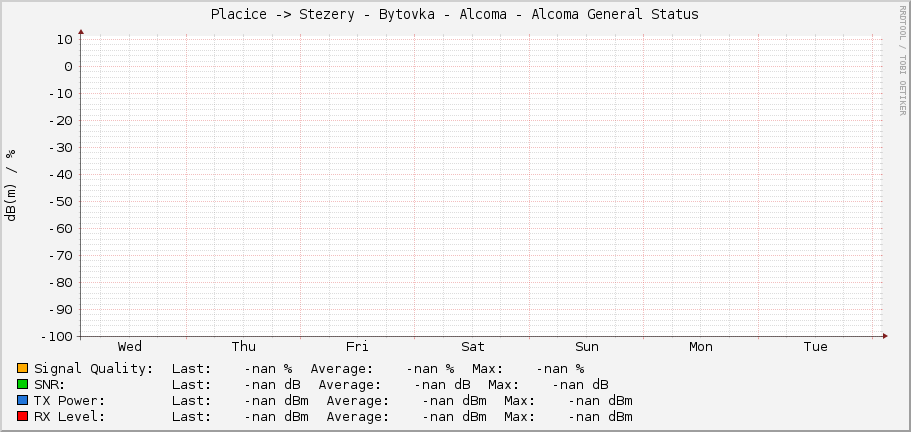Click the '-100' y-axis value

pos(56,336)
